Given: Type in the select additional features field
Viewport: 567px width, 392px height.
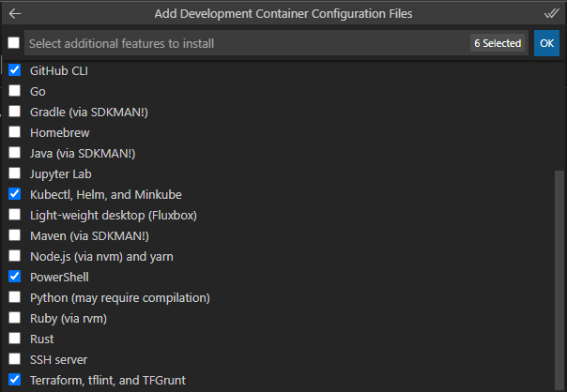Looking at the screenshot, I should point(244,43).
